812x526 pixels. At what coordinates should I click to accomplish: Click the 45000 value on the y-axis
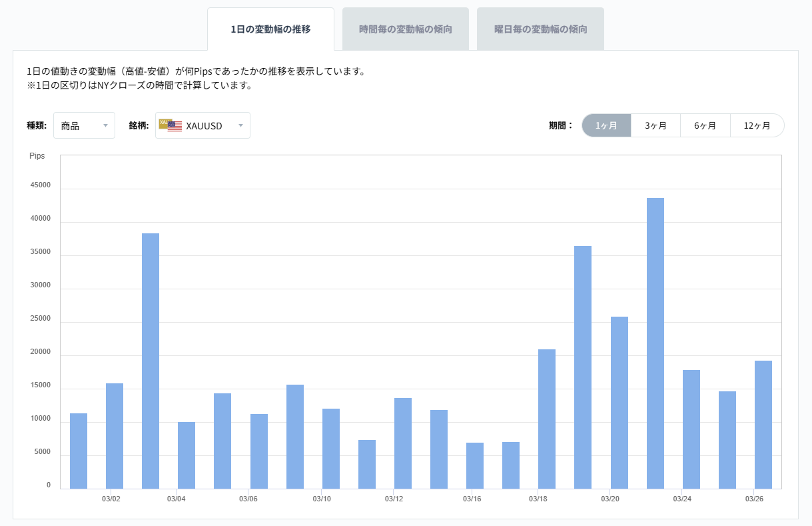pyautogui.click(x=41, y=185)
